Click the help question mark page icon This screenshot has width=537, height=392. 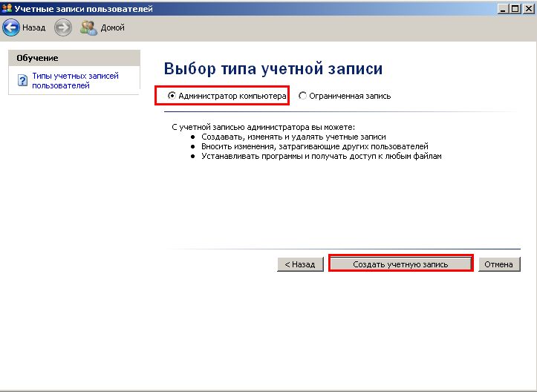coord(22,80)
